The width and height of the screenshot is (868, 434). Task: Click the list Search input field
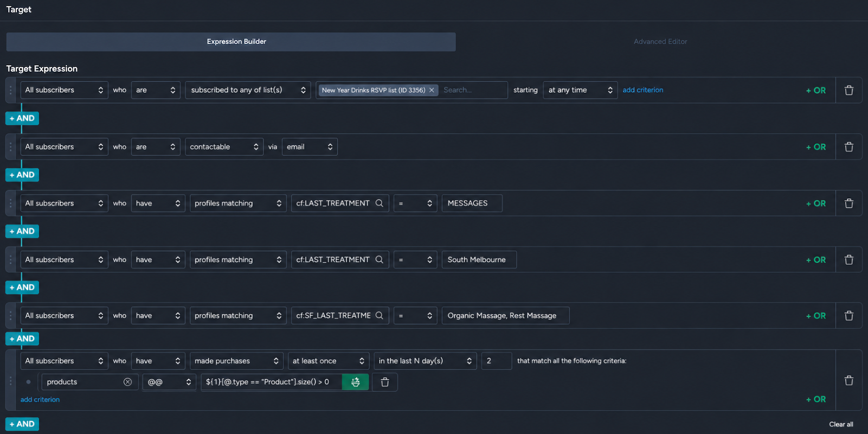[473, 90]
